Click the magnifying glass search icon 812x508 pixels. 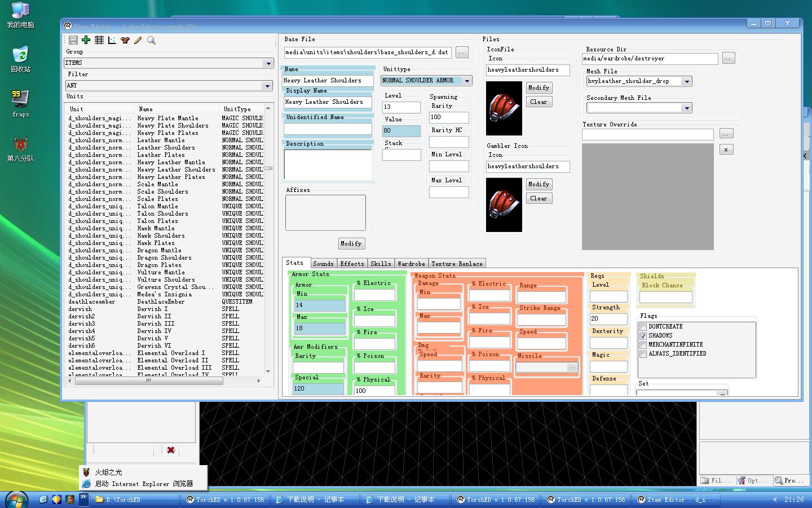[x=151, y=40]
